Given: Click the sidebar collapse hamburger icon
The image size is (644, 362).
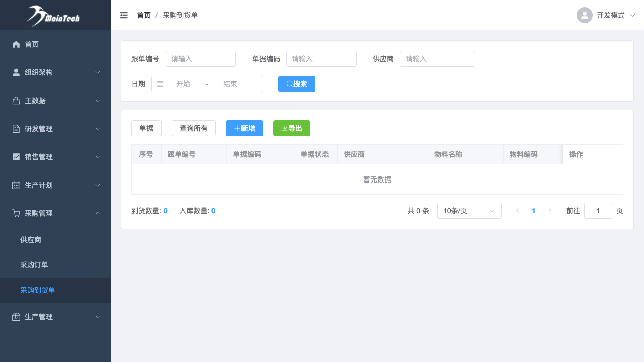Looking at the screenshot, I should [x=124, y=15].
